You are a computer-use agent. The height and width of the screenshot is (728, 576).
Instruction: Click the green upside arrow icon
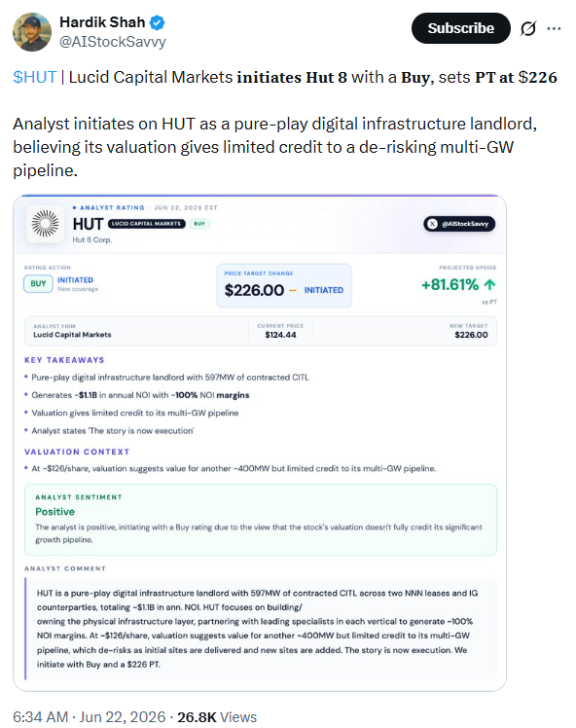tap(489, 284)
